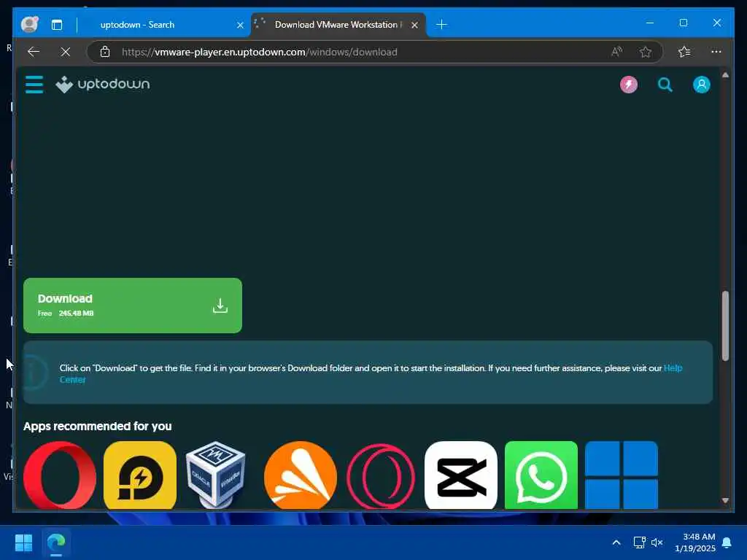The width and height of the screenshot is (747, 560).
Task: Close the Download VMware Workstation tab
Action: [414, 26]
